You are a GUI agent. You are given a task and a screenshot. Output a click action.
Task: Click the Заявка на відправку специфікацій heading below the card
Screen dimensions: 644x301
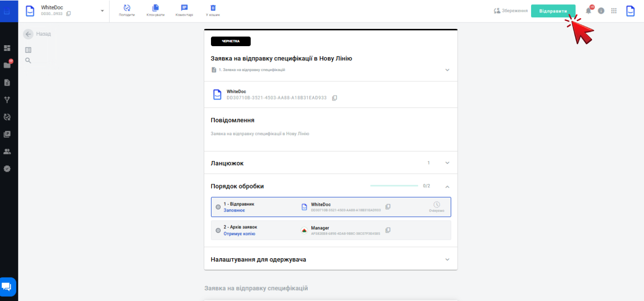(x=256, y=288)
